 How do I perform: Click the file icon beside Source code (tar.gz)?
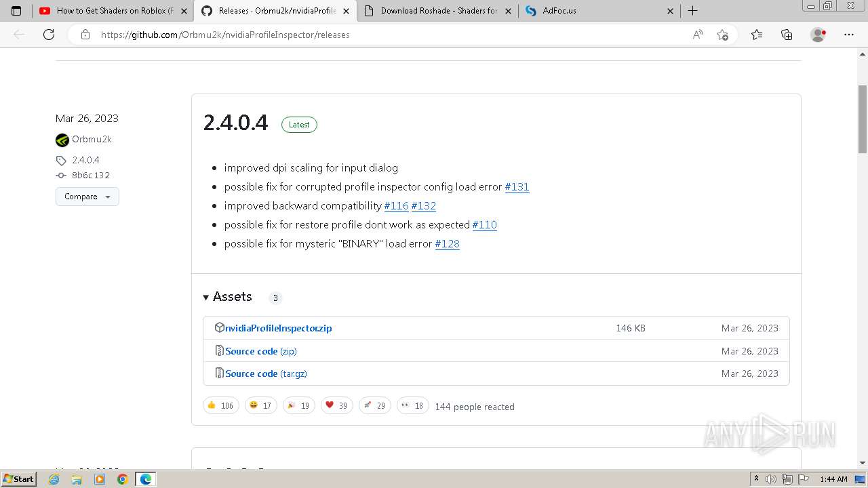(219, 373)
